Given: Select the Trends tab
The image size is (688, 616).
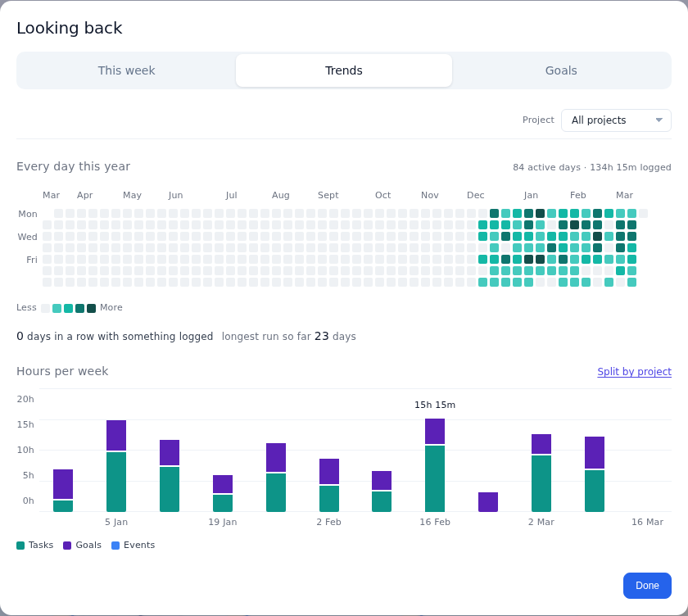Looking at the screenshot, I should point(343,70).
